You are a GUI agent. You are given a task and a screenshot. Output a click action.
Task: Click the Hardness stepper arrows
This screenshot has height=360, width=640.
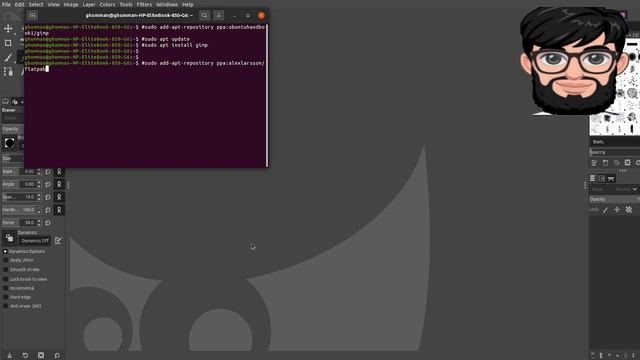tap(39, 210)
